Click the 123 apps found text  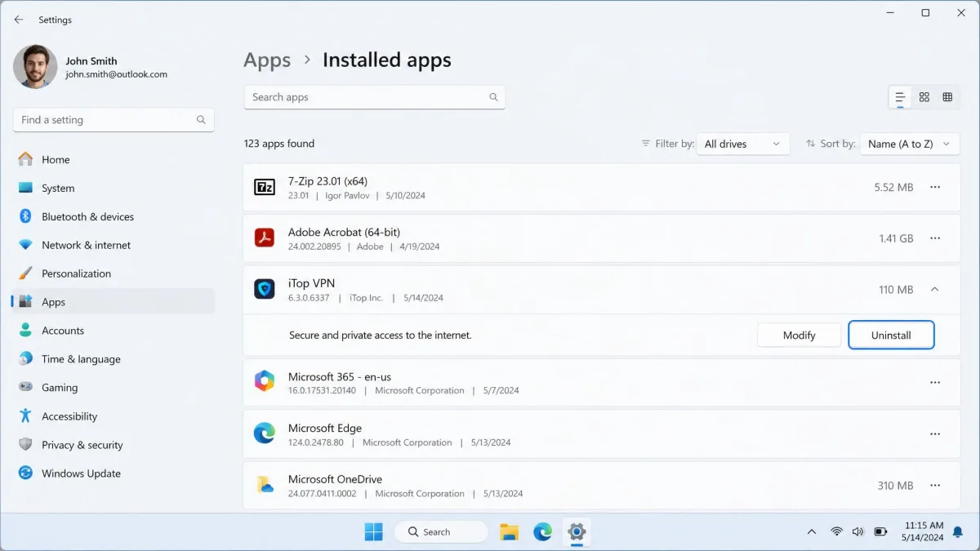pos(278,144)
